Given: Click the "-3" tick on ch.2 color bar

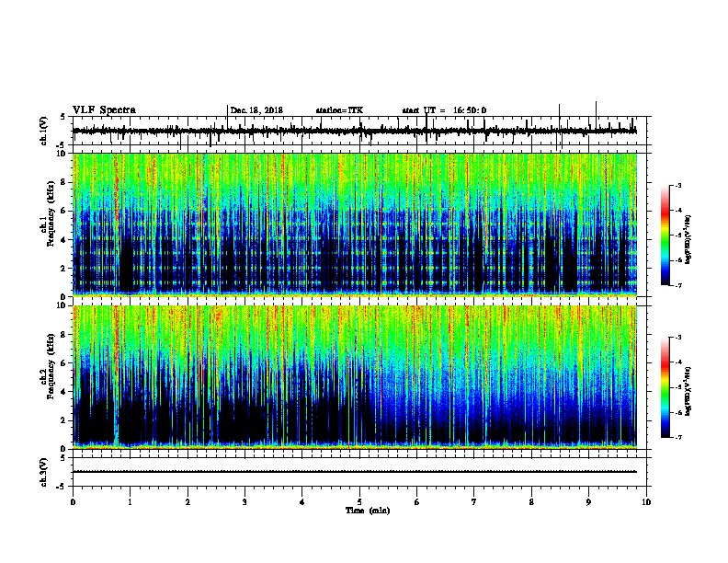Looking at the screenshot, I should pos(677,338).
